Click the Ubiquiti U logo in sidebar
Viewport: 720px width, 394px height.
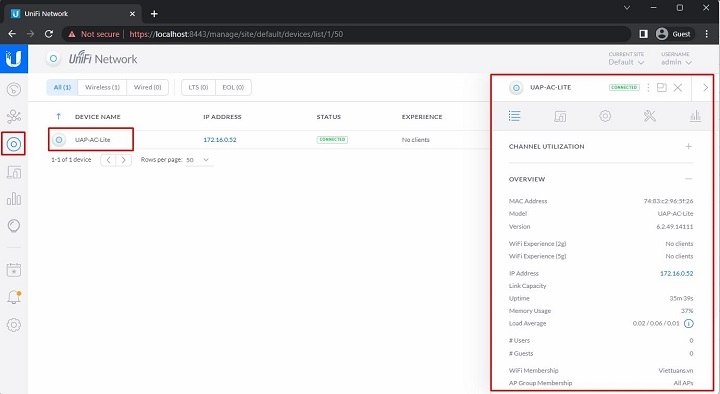(x=14, y=59)
